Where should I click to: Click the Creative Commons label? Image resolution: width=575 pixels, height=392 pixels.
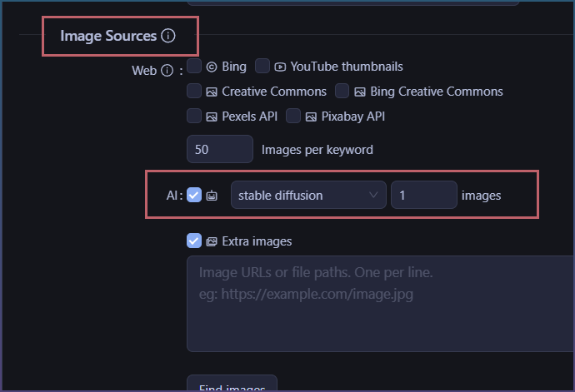click(x=274, y=92)
